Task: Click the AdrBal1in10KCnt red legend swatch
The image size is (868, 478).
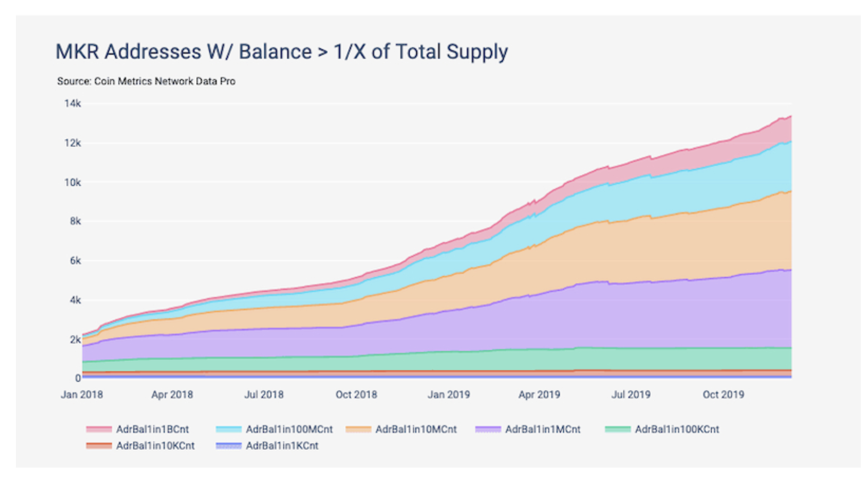Action: coord(99,446)
